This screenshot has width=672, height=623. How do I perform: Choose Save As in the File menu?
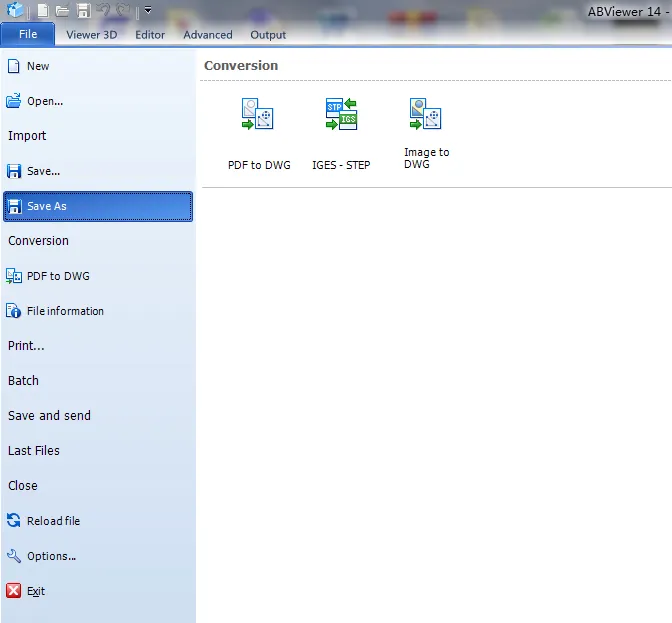click(98, 206)
